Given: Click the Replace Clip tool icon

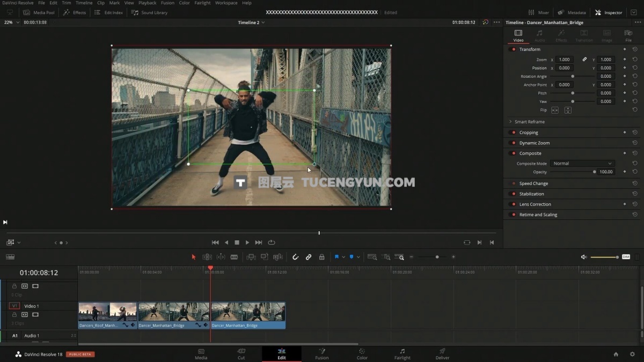Looking at the screenshot, I should (x=278, y=257).
